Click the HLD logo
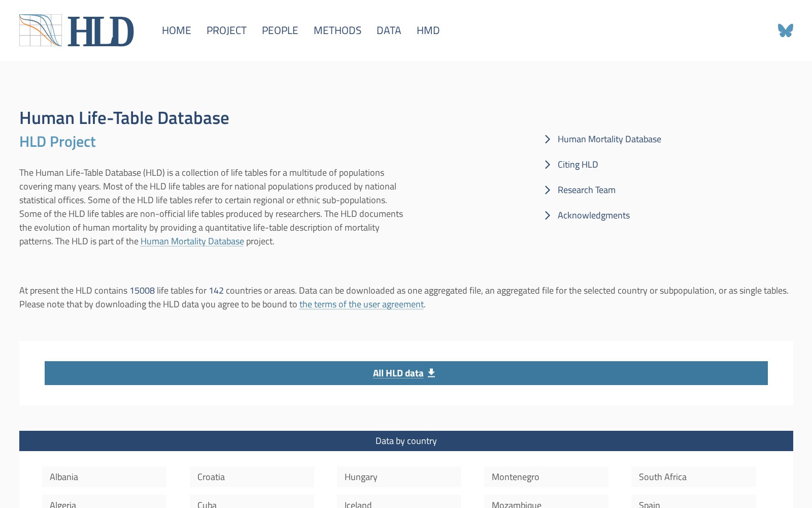Viewport: 812px width, 508px height. [77, 30]
